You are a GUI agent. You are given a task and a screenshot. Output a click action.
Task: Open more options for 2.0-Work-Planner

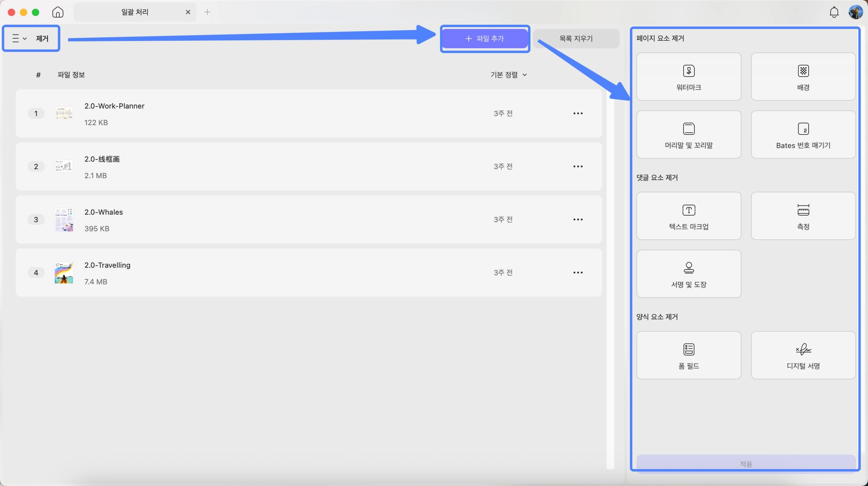(x=578, y=114)
